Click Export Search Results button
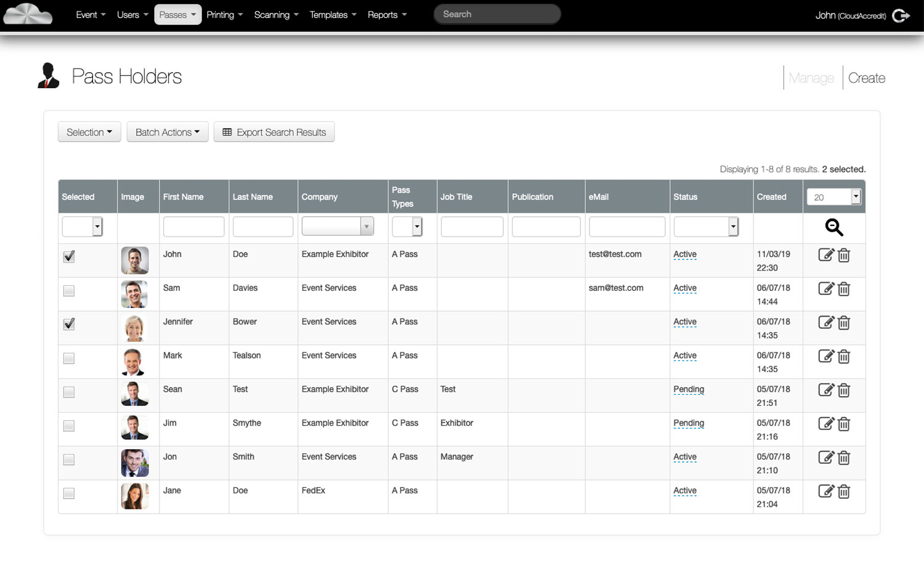This screenshot has height=563, width=924. 274,132
